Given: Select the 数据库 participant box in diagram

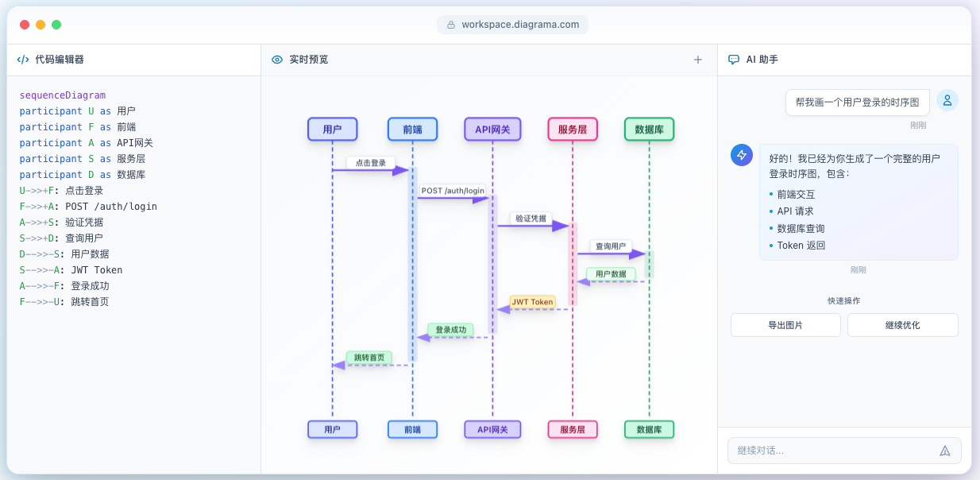Looking at the screenshot, I should click(x=648, y=129).
